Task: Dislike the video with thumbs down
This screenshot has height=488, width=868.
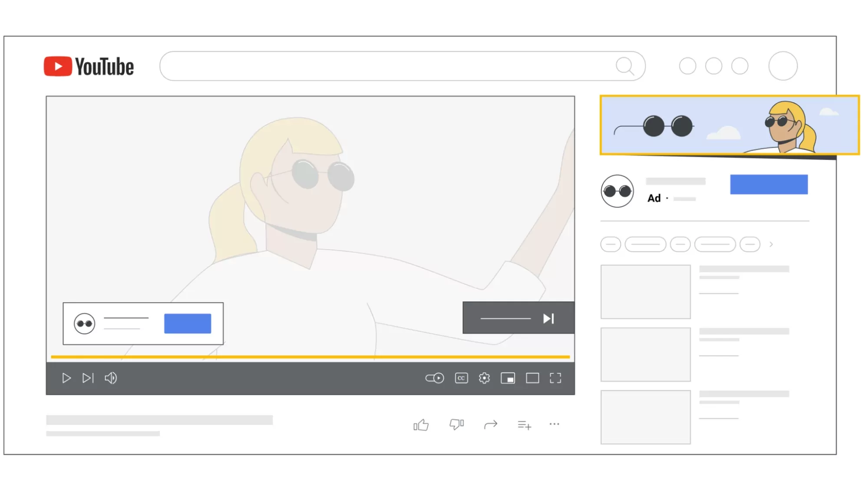Action: tap(456, 424)
